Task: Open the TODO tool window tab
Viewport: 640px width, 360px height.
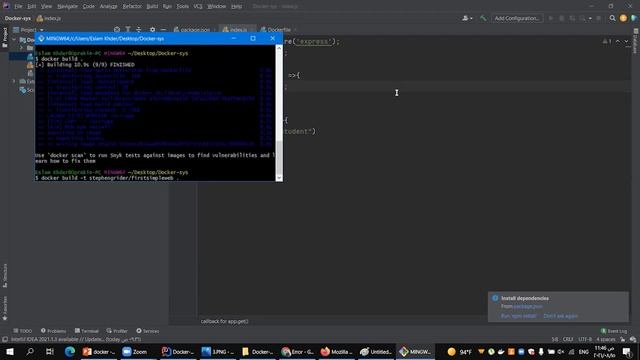Action: 22,331
